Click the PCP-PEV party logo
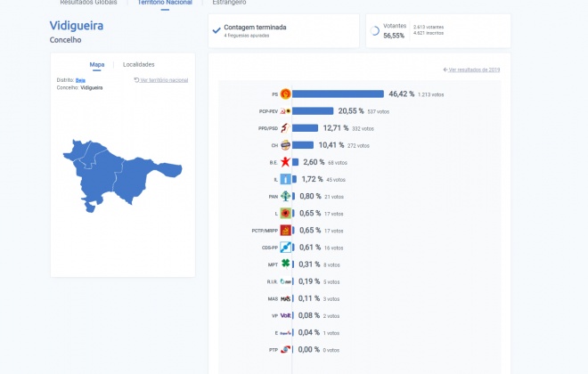The width and height of the screenshot is (588, 374). coord(285,111)
